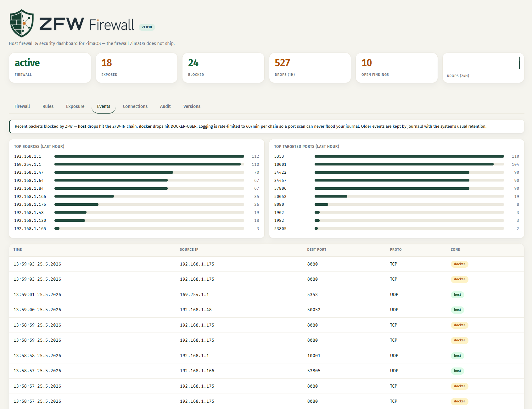The image size is (532, 409).
Task: Click source 192.168.1.130 in top sources
Action: coord(137,221)
